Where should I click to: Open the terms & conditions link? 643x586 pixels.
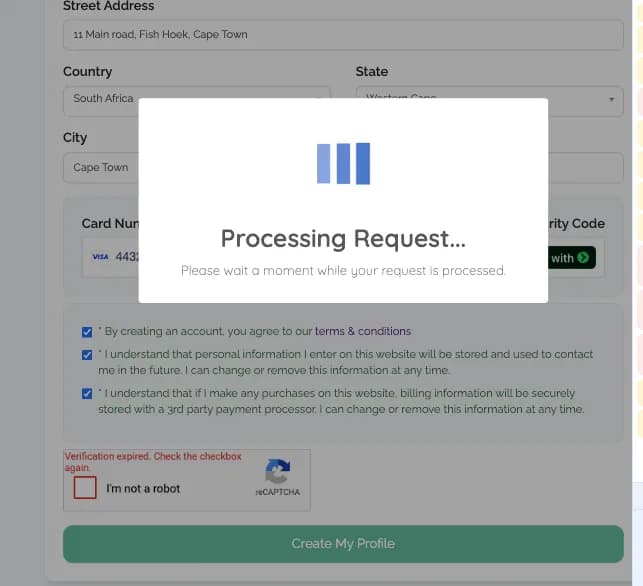click(363, 331)
